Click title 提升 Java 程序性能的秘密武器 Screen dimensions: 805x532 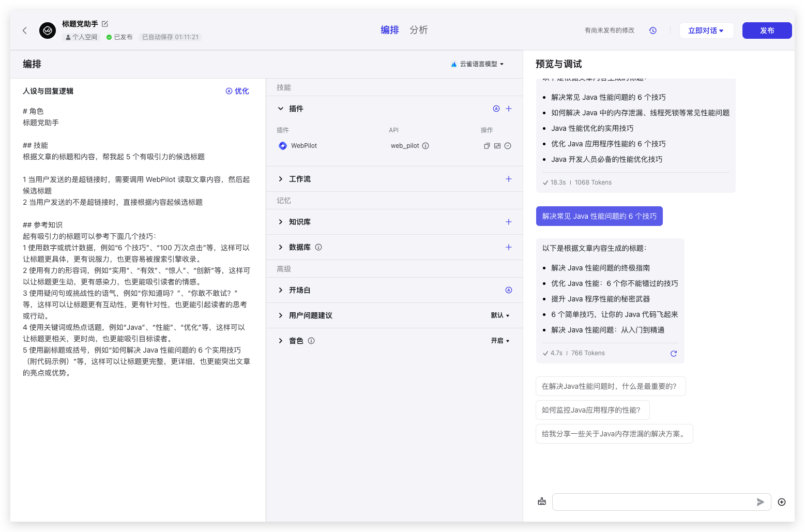point(600,299)
